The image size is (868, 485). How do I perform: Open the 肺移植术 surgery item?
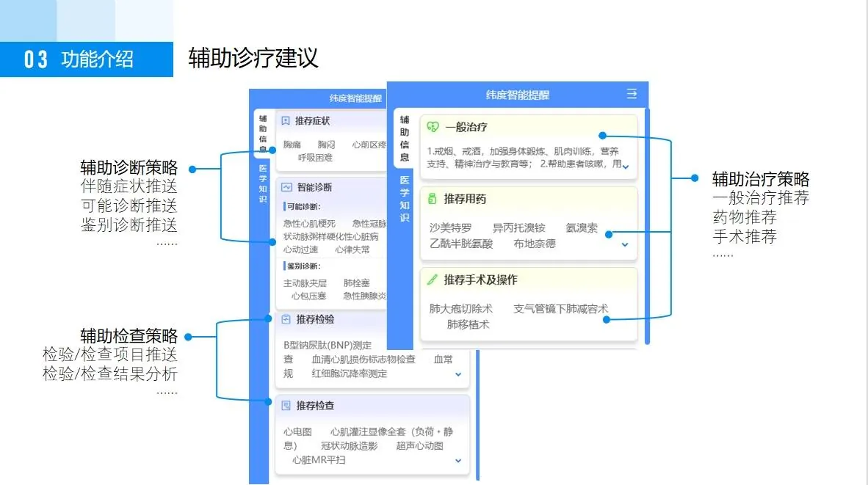(x=468, y=324)
